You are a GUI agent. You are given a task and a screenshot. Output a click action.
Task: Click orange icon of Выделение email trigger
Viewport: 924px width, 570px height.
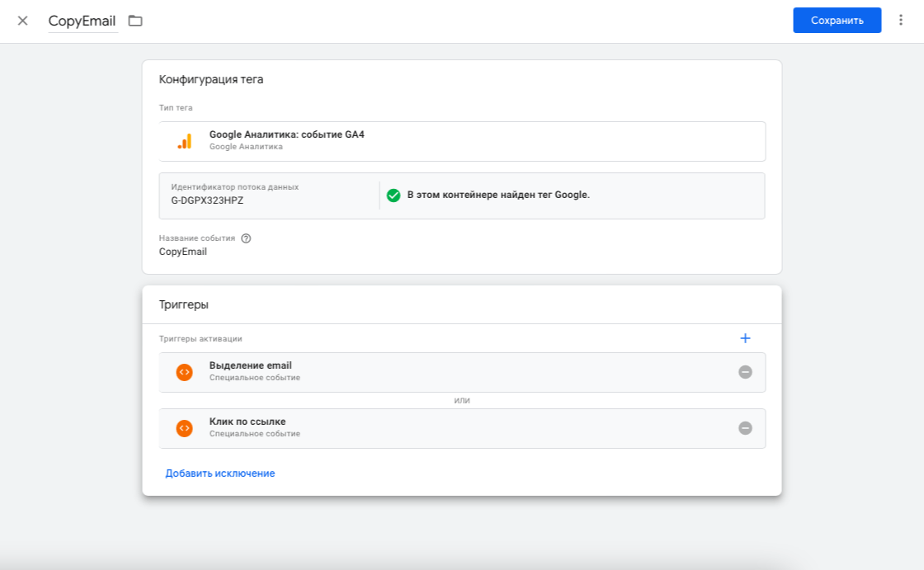pos(185,372)
